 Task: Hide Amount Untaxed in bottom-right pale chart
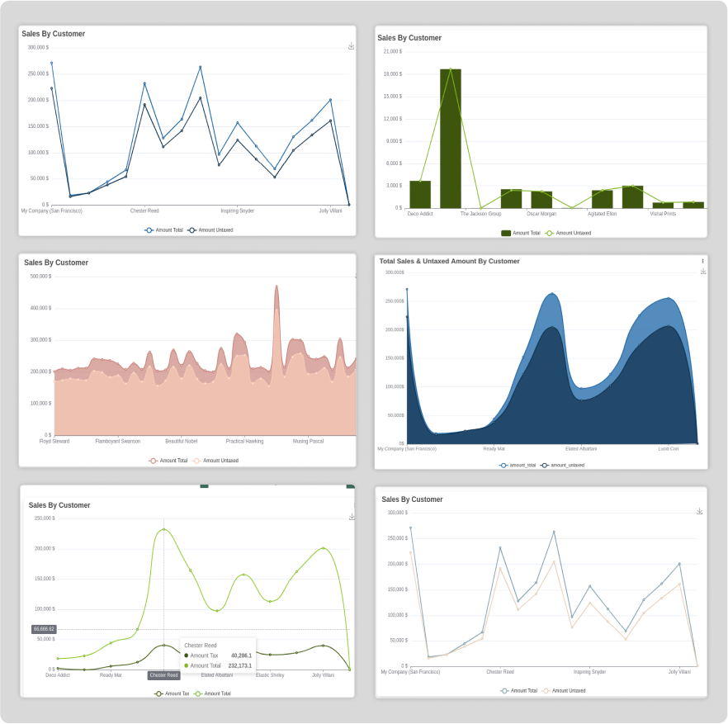564,690
